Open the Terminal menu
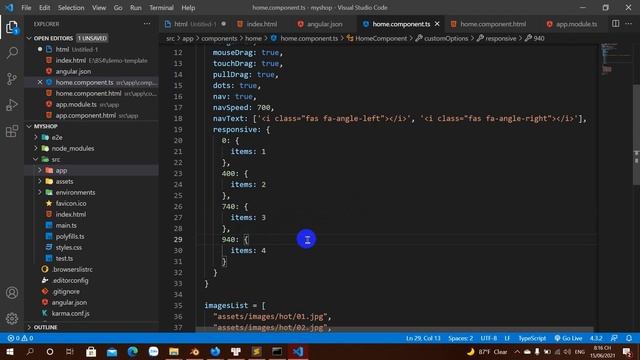640x360 pixels. (161, 8)
